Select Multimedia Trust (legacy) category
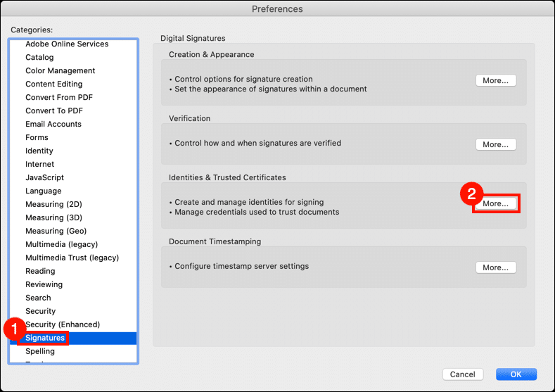This screenshot has width=555, height=392. [x=72, y=258]
